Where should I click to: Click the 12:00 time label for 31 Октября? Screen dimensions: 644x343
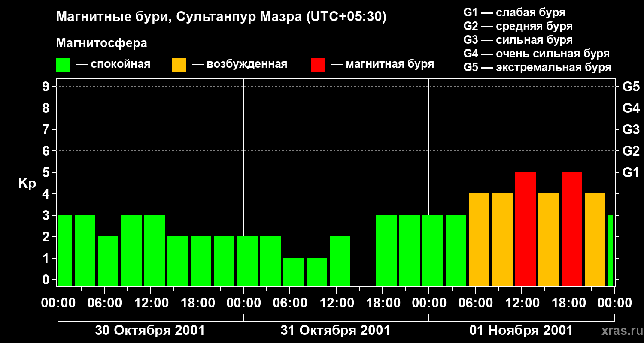click(x=336, y=303)
